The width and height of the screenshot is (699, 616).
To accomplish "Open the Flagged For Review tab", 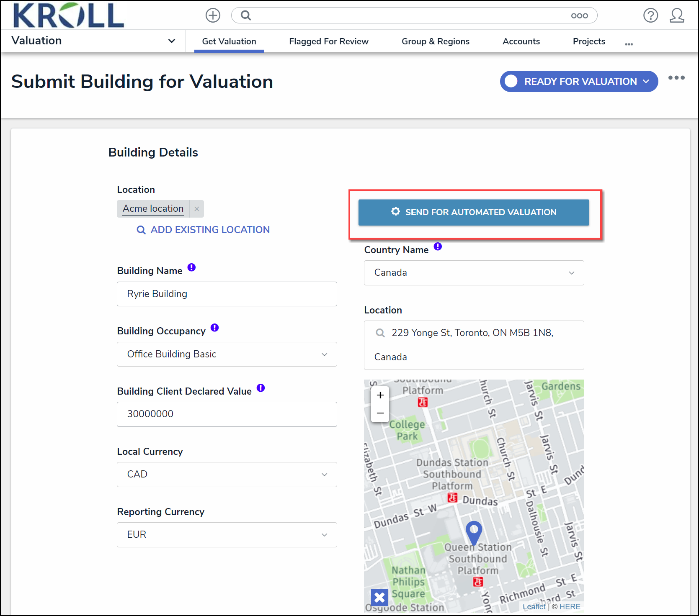I will pos(329,41).
